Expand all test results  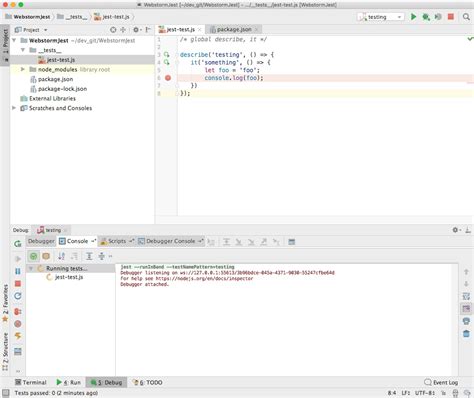click(89, 256)
